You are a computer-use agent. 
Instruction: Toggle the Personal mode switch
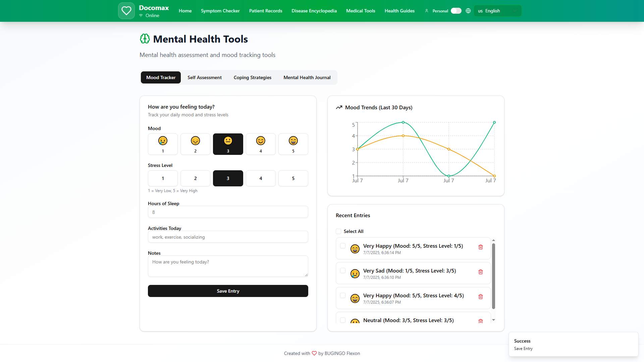coord(456,11)
